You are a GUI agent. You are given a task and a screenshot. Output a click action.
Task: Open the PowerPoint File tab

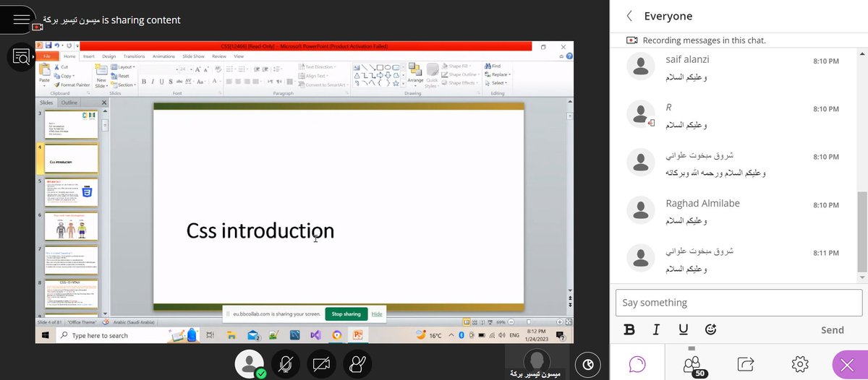tap(46, 56)
